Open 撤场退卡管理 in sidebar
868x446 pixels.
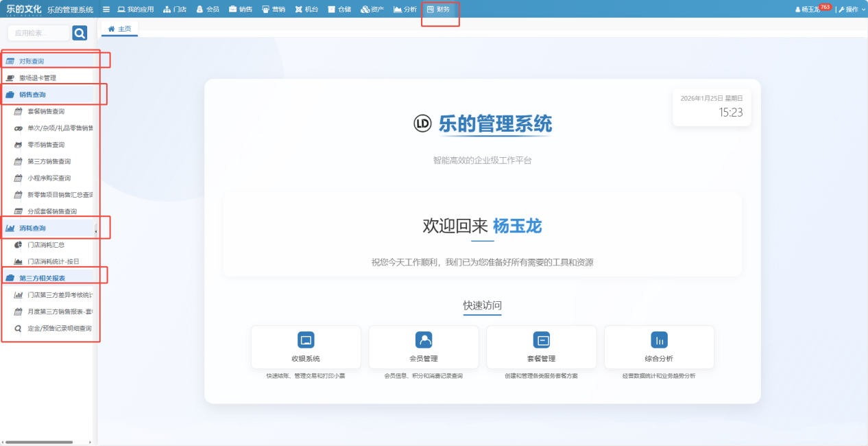tap(41, 78)
